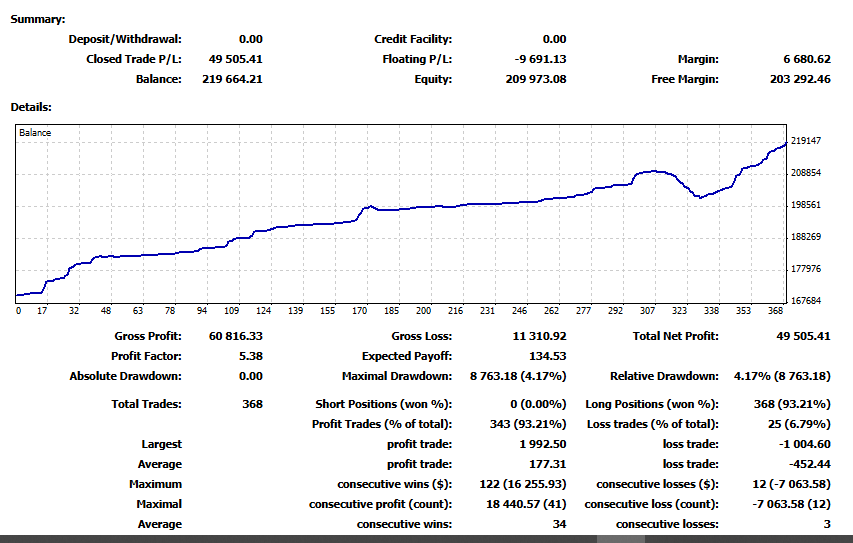
Task: Click the Total Net Profit label
Action: 675,336
